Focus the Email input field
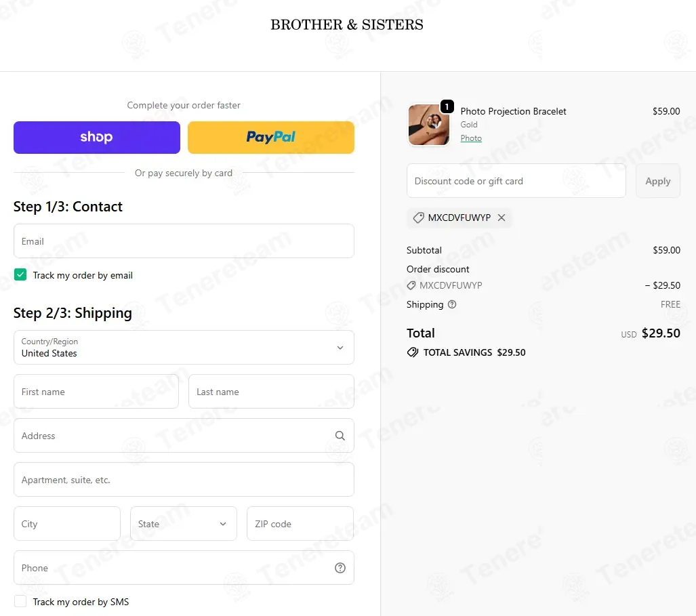Screen dimensions: 696x616 (184, 241)
